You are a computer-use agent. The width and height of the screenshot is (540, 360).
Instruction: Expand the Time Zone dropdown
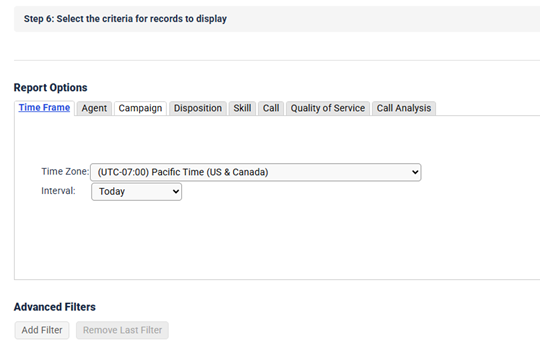(256, 172)
